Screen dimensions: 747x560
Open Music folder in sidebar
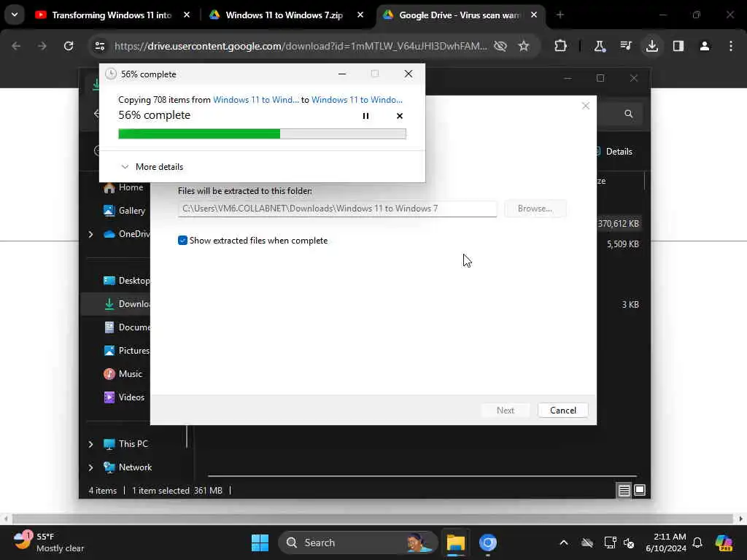point(123,374)
